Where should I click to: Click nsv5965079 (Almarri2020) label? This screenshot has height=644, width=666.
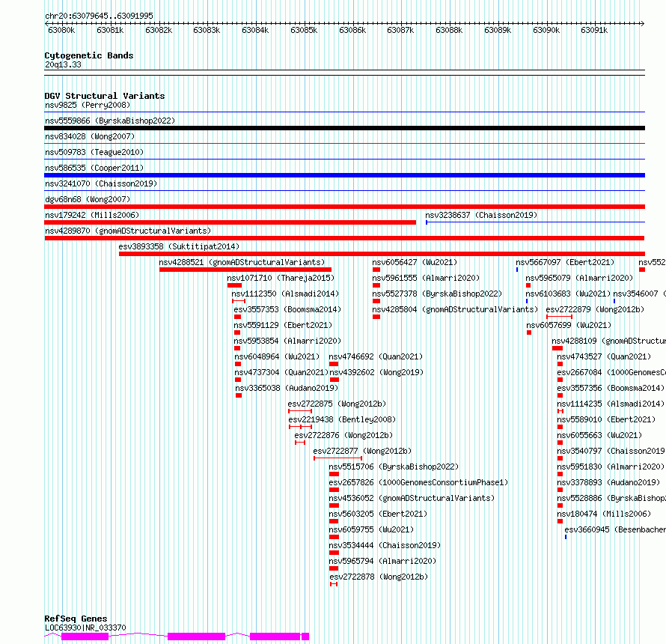pyautogui.click(x=579, y=278)
